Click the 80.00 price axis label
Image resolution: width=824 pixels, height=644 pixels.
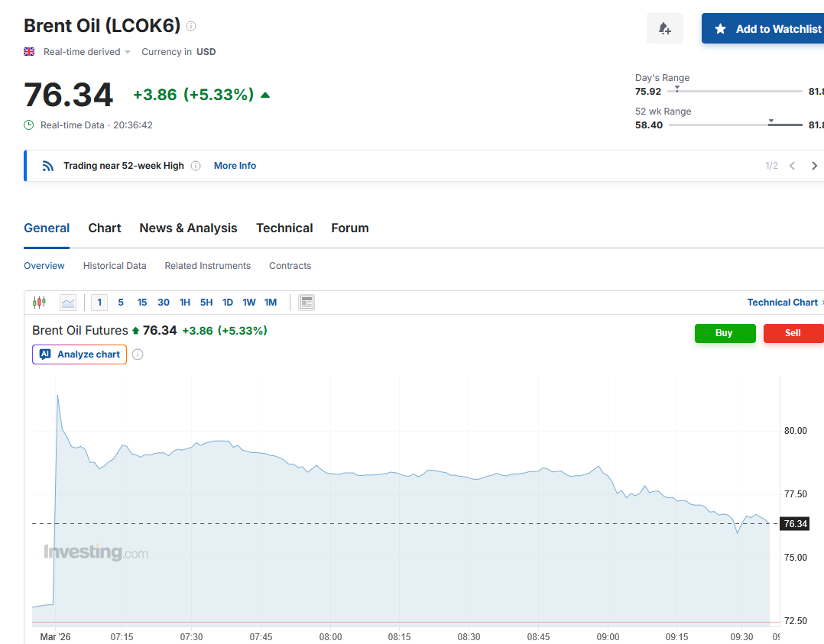(x=795, y=431)
